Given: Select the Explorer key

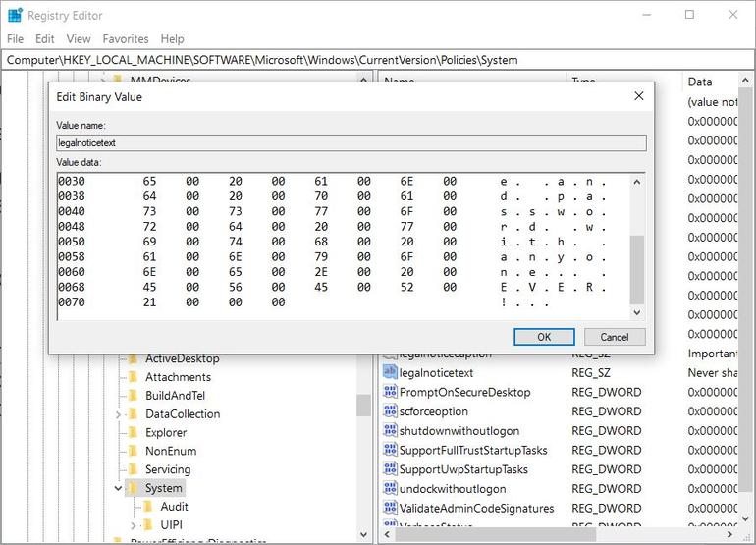Looking at the screenshot, I should 166,433.
